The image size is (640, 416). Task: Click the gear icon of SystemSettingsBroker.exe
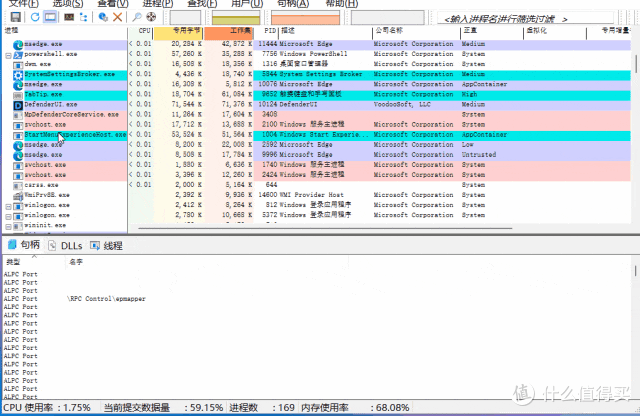pos(18,75)
